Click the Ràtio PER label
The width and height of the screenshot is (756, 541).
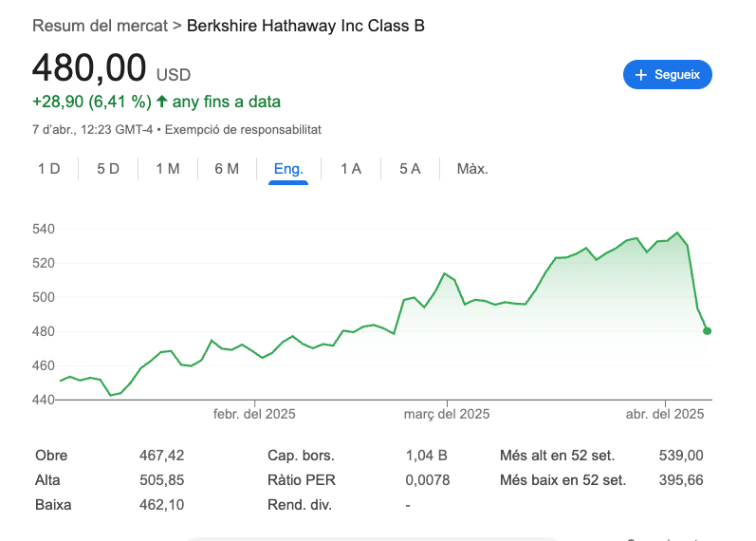coord(302,480)
